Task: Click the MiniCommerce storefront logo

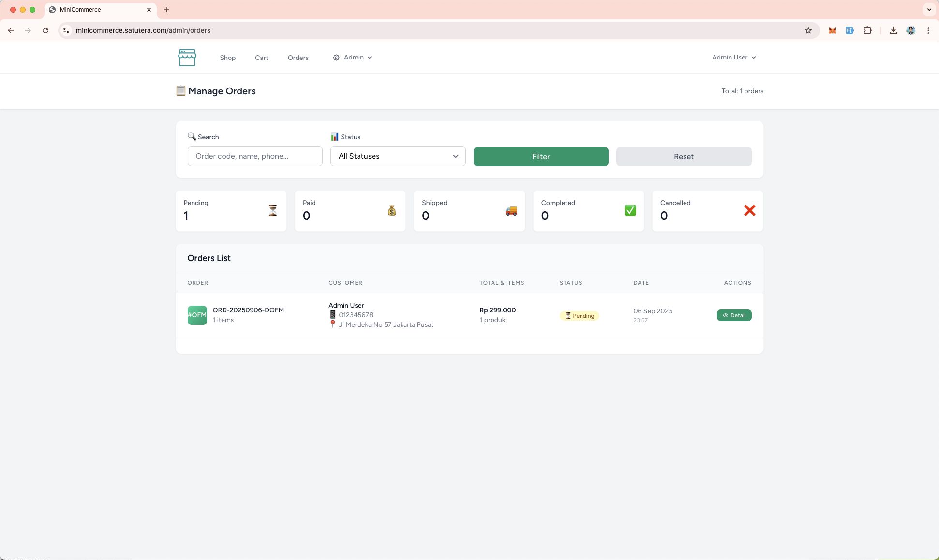Action: [x=187, y=58]
